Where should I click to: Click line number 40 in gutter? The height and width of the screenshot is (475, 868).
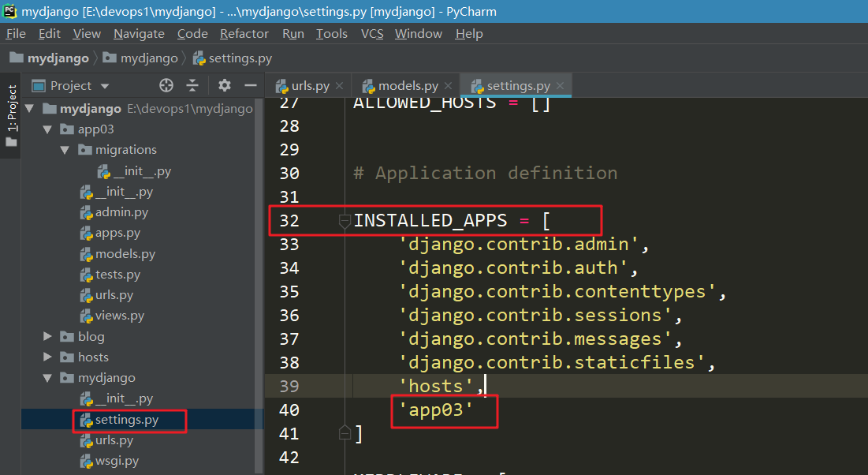289,410
